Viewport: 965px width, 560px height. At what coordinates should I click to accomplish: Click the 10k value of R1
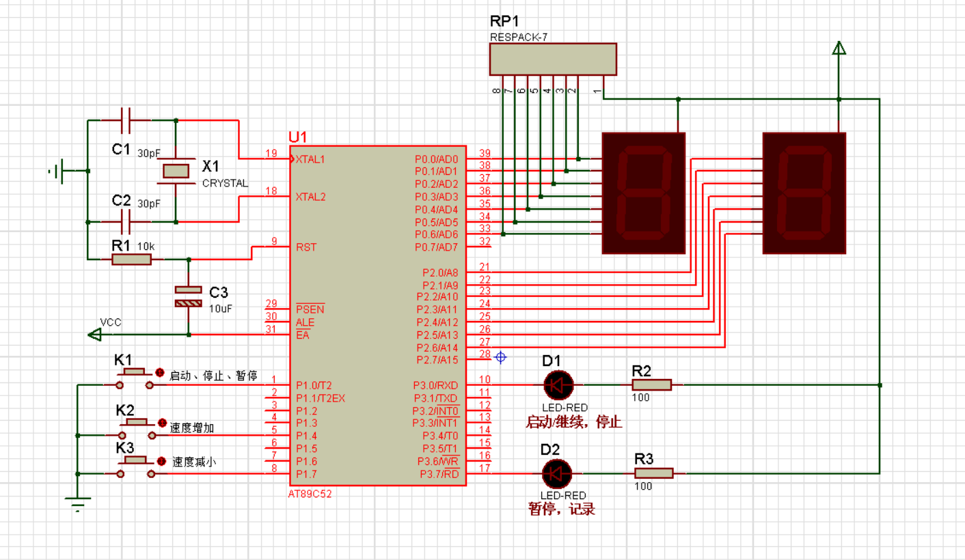(146, 246)
